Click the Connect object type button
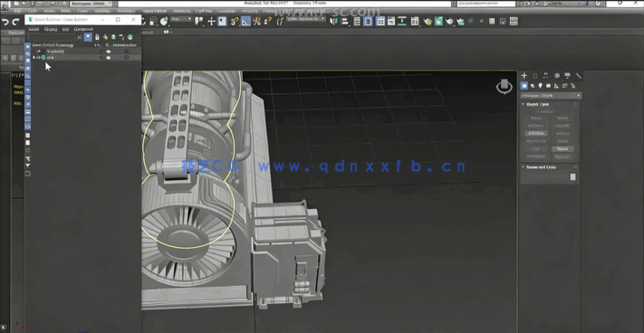This screenshot has height=333, width=644. coord(562,126)
